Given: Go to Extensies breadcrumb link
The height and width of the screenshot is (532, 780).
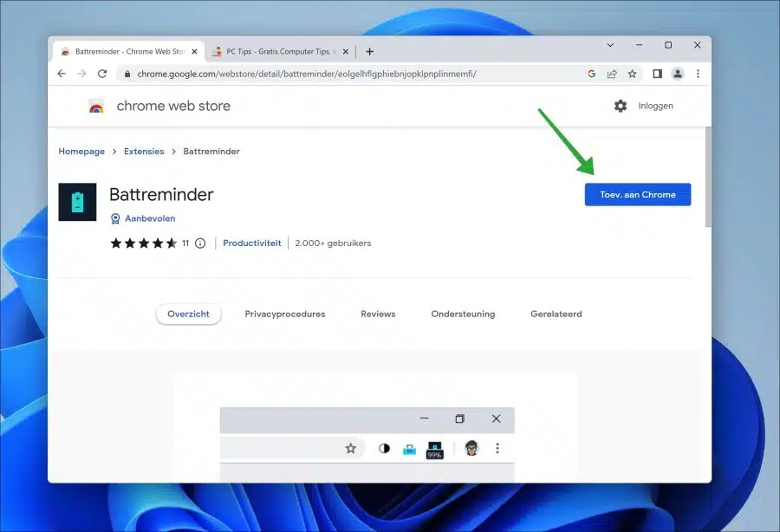Looking at the screenshot, I should click(144, 151).
